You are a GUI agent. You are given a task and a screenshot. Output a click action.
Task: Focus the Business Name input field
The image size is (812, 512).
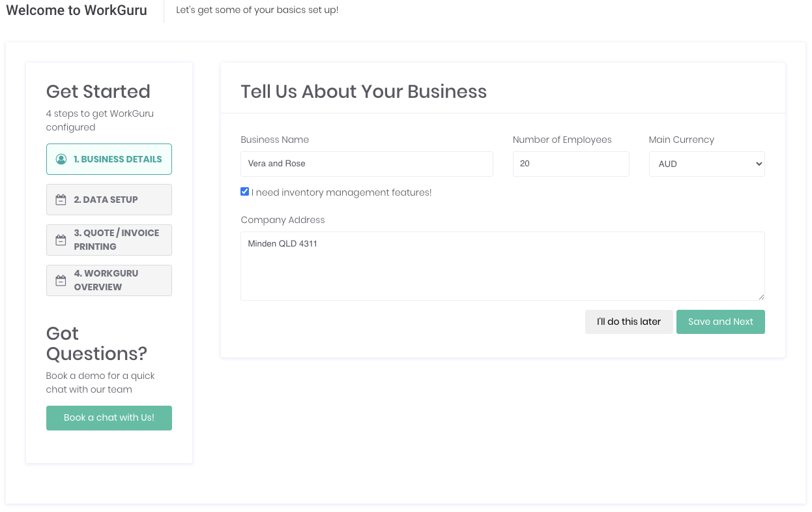[366, 164]
